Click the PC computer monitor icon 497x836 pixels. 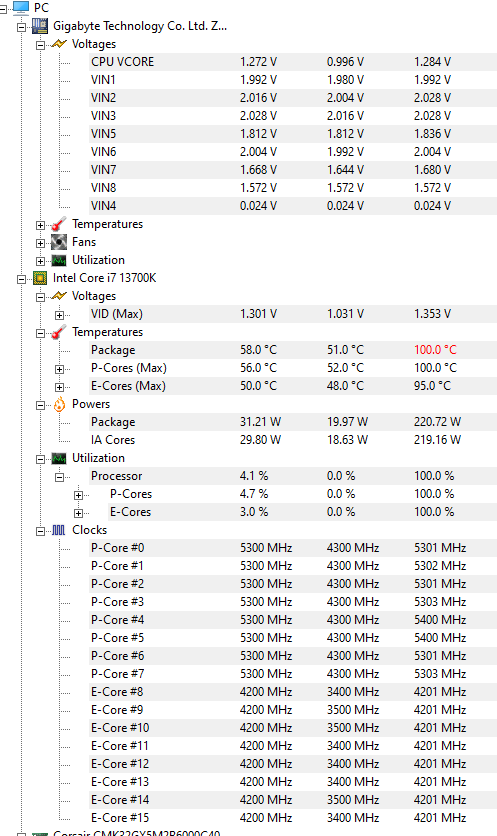[x=20, y=7]
